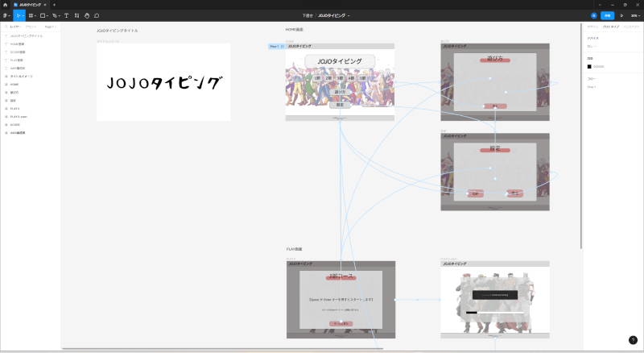Edit the background hex value 000000
This screenshot has height=353, width=644.
pyautogui.click(x=598, y=66)
